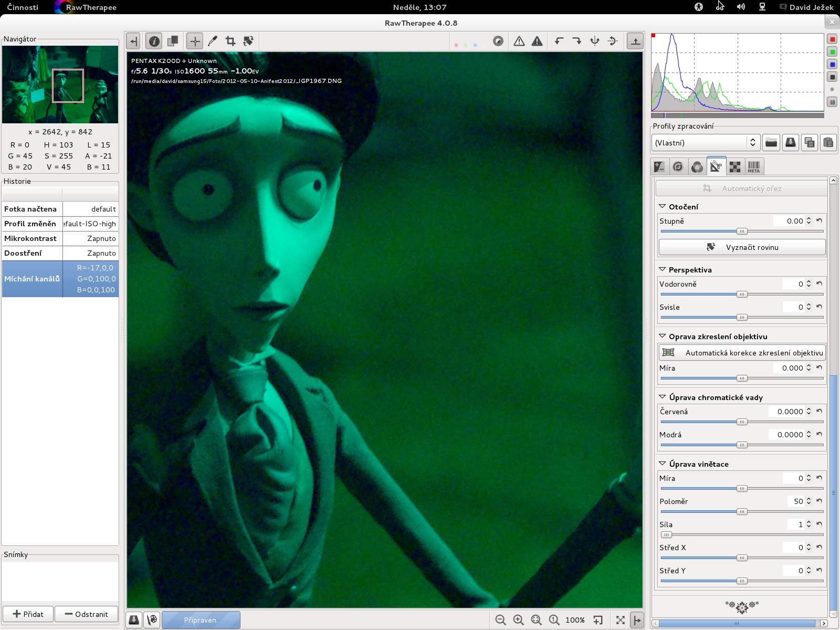Toggle top panel visibility button
Image resolution: width=840 pixels, height=630 pixels.
(635, 41)
